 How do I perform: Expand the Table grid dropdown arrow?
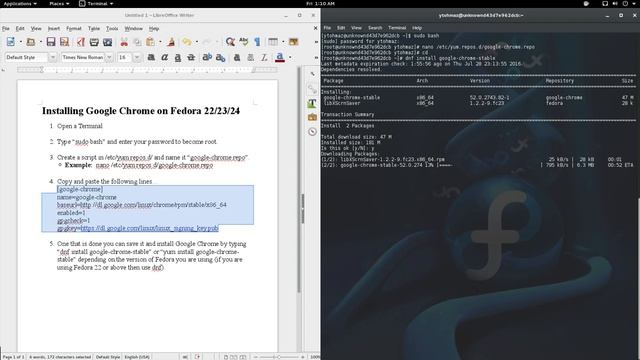tap(283, 42)
